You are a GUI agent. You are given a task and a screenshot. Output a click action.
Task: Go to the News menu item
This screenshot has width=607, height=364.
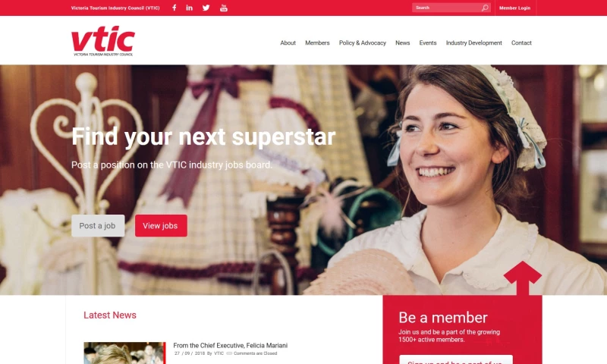click(403, 43)
